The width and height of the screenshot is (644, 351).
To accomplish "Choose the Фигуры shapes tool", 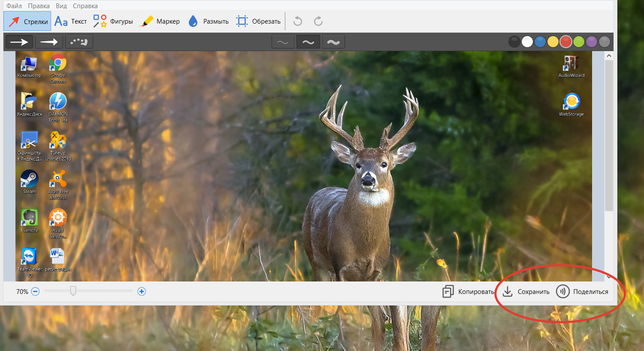I will pos(113,21).
